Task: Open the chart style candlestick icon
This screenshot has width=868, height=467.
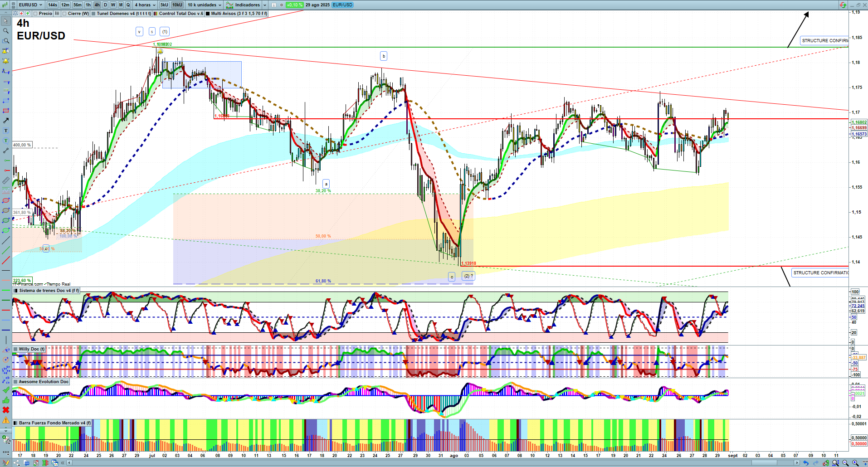Action: coord(6,5)
